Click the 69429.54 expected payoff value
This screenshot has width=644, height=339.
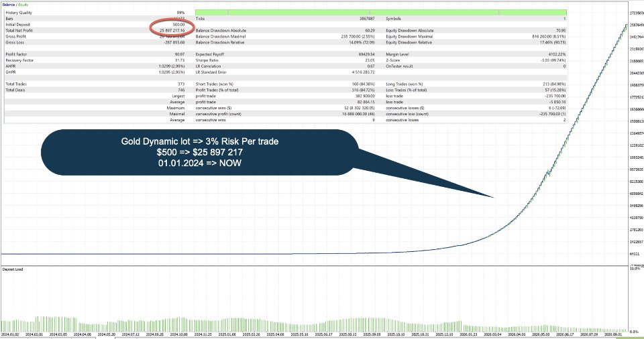click(x=366, y=54)
